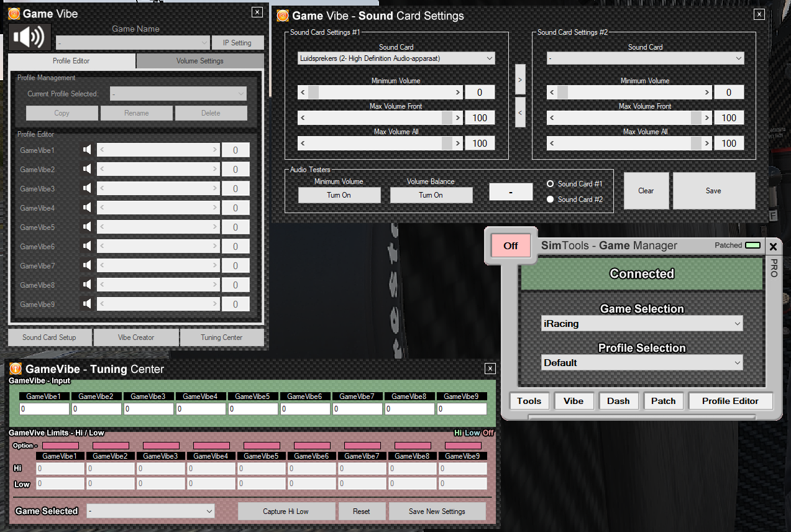
Task: Switch to the Profile Editor tab
Action: [71, 61]
